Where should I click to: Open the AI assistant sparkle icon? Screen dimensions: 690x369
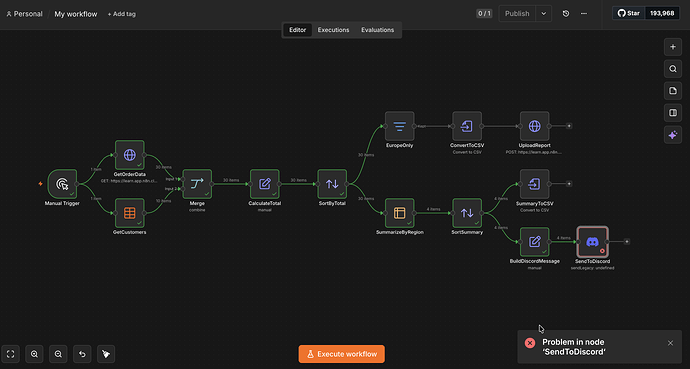coord(672,135)
